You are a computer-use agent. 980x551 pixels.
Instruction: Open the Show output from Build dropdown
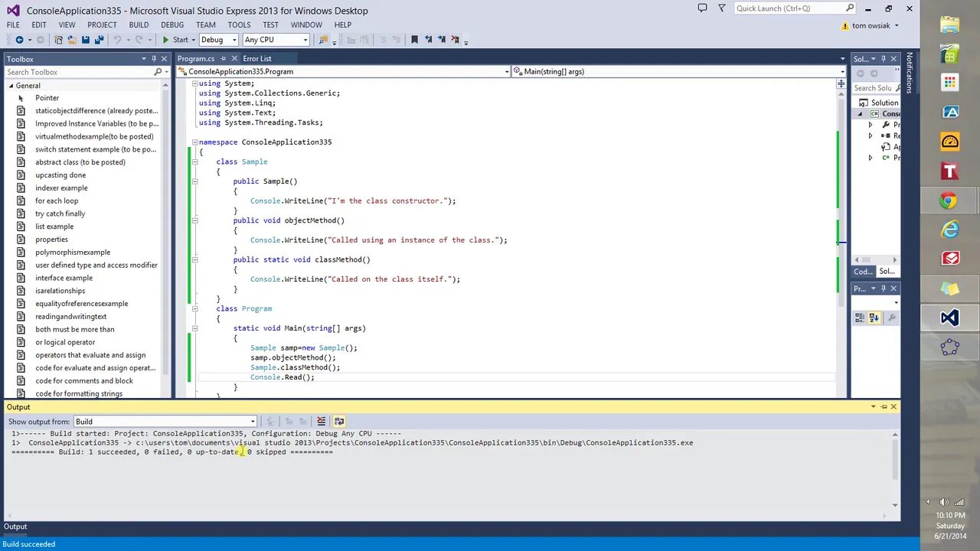[x=165, y=422]
